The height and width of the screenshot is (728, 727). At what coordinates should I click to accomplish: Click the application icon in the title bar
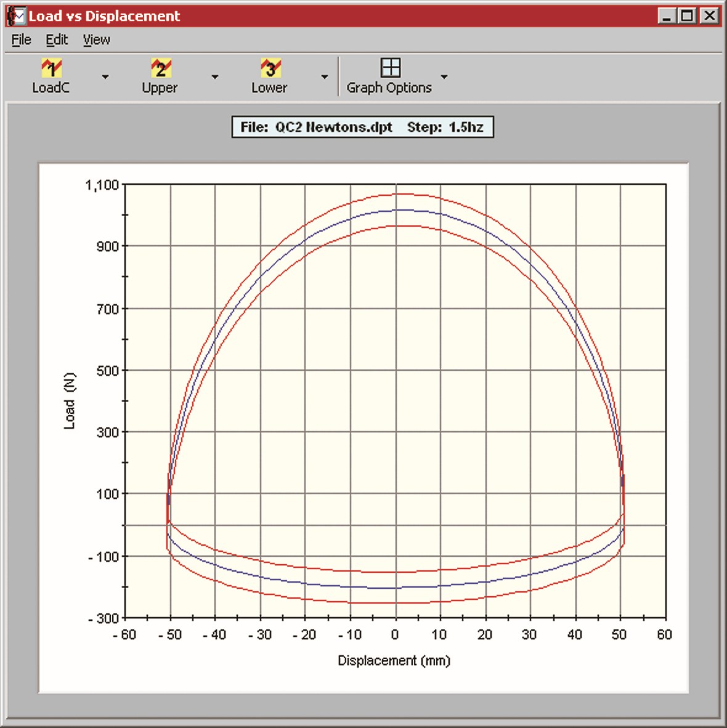pyautogui.click(x=16, y=15)
